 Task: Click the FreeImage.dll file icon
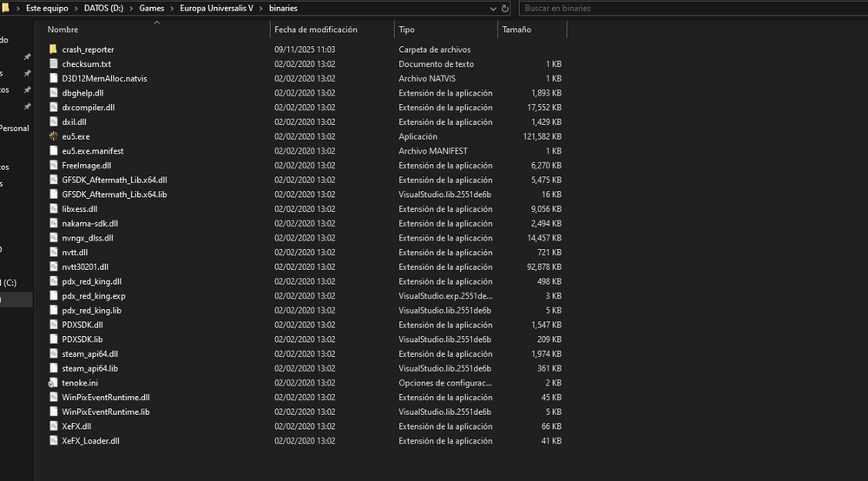pos(54,166)
